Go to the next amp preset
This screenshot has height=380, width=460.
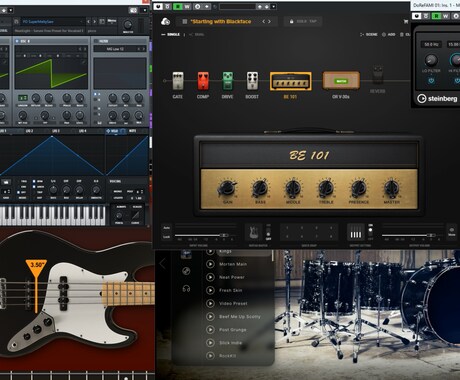coord(269,22)
